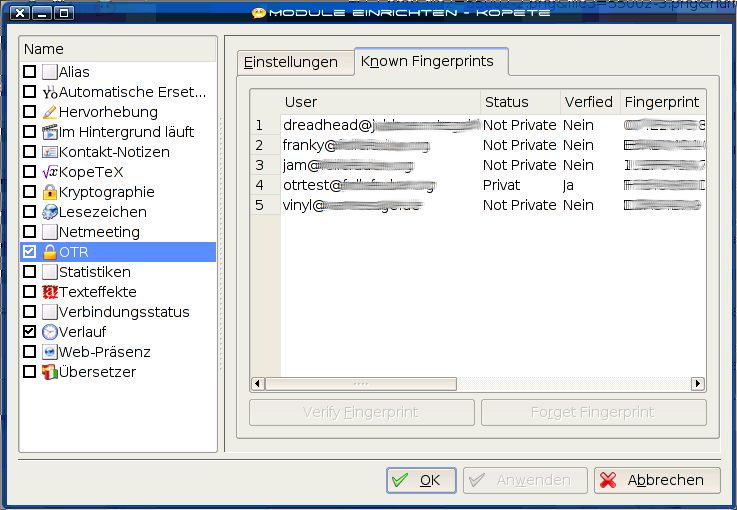Click the Netmeeting list entry text
This screenshot has width=737, height=510.
(x=99, y=232)
